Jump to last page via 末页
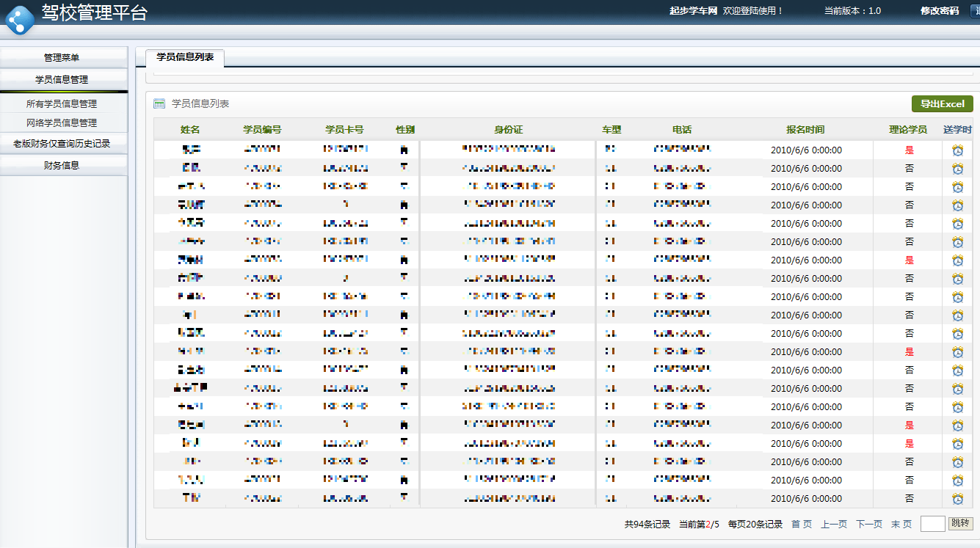The width and height of the screenshot is (980, 548). click(901, 525)
